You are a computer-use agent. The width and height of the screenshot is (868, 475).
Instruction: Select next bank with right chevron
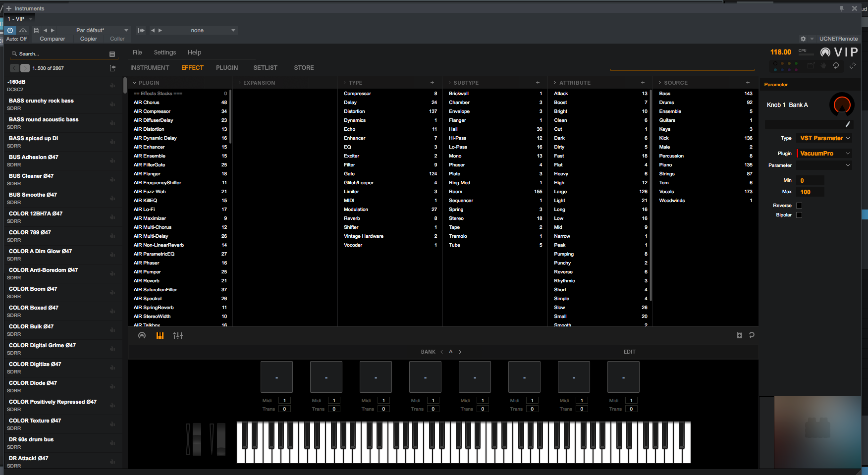pos(460,352)
